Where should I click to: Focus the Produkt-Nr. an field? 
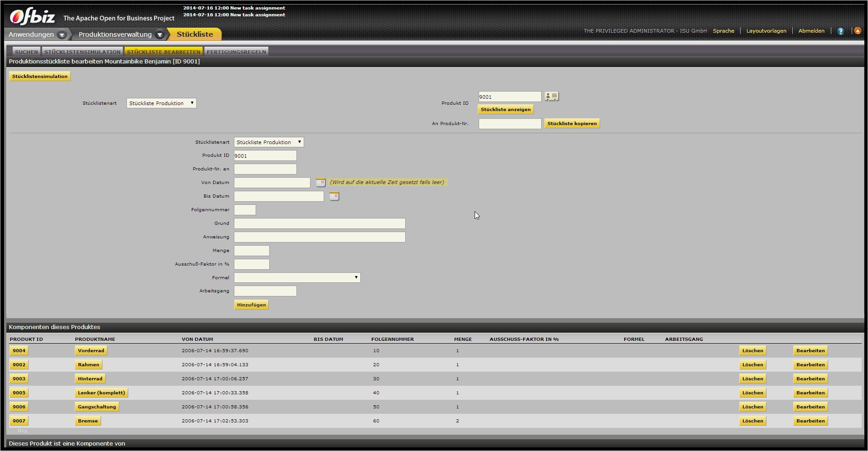[x=265, y=169]
